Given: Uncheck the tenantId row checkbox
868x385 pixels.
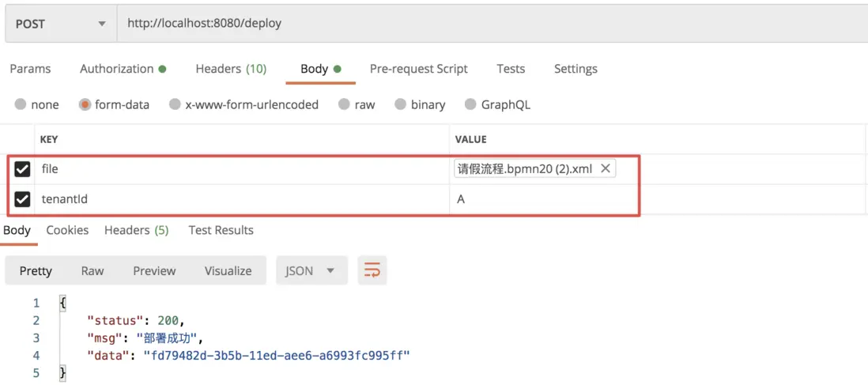Looking at the screenshot, I should pyautogui.click(x=22, y=199).
